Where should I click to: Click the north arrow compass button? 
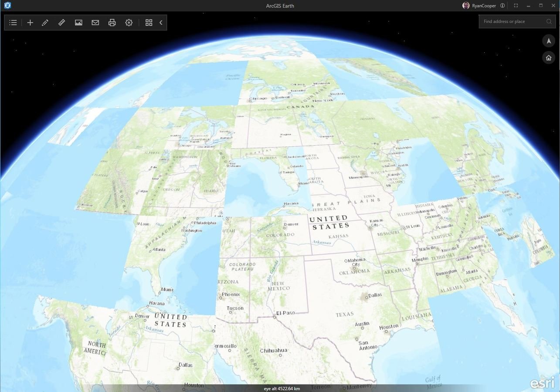tap(549, 41)
